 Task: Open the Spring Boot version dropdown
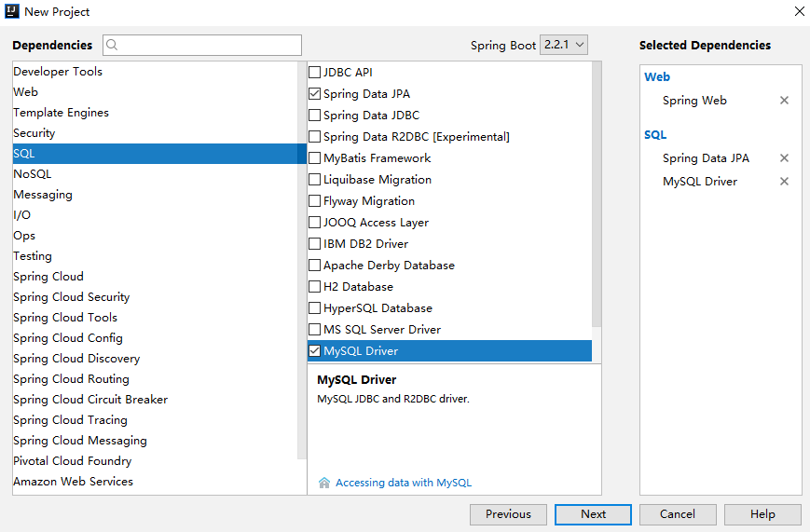(564, 45)
